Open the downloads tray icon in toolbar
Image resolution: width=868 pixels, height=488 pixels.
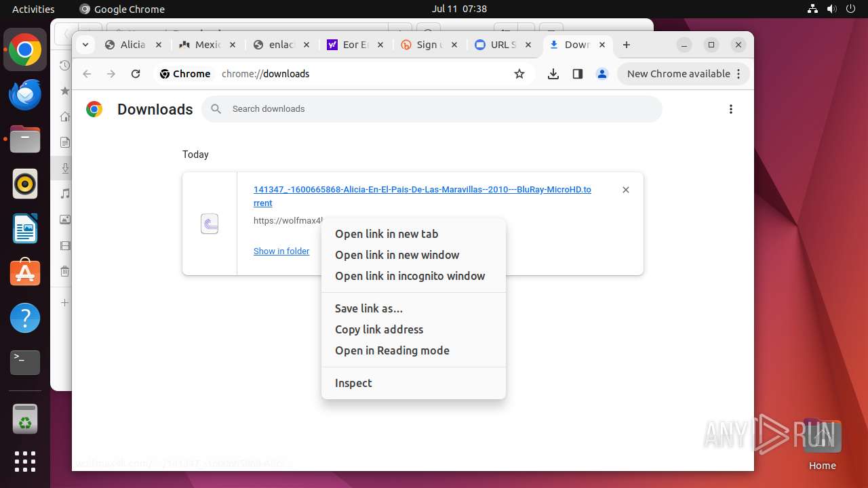[553, 74]
